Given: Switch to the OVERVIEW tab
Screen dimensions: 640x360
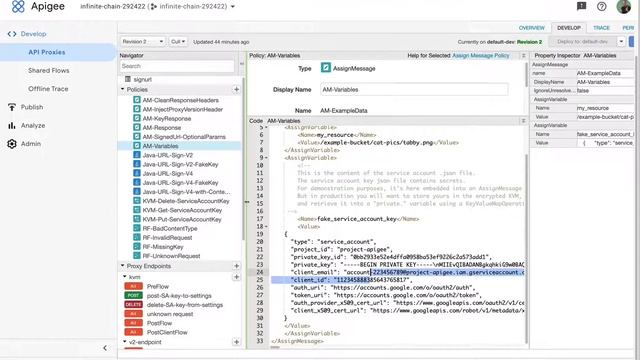Looking at the screenshot, I should [x=531, y=28].
